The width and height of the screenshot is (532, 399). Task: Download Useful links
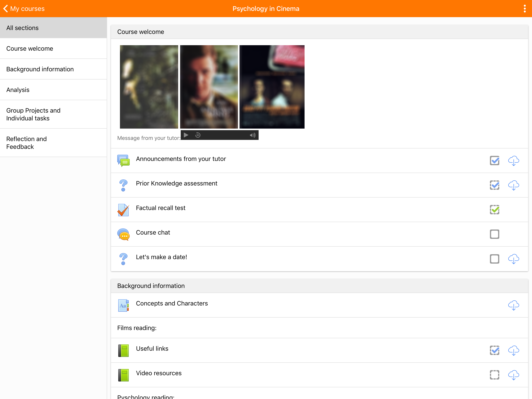click(514, 351)
